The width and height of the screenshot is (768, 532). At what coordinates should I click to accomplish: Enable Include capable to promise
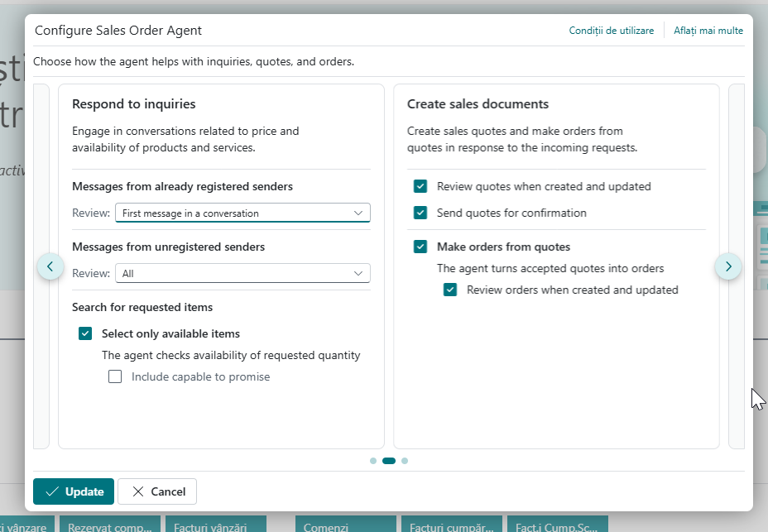point(115,376)
